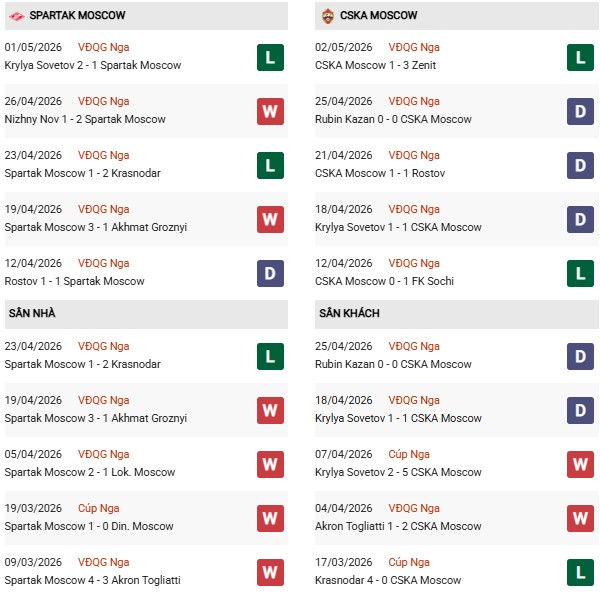
Task: Open Cúp Nga link dated 07/04/2026
Action: pyautogui.click(x=409, y=455)
